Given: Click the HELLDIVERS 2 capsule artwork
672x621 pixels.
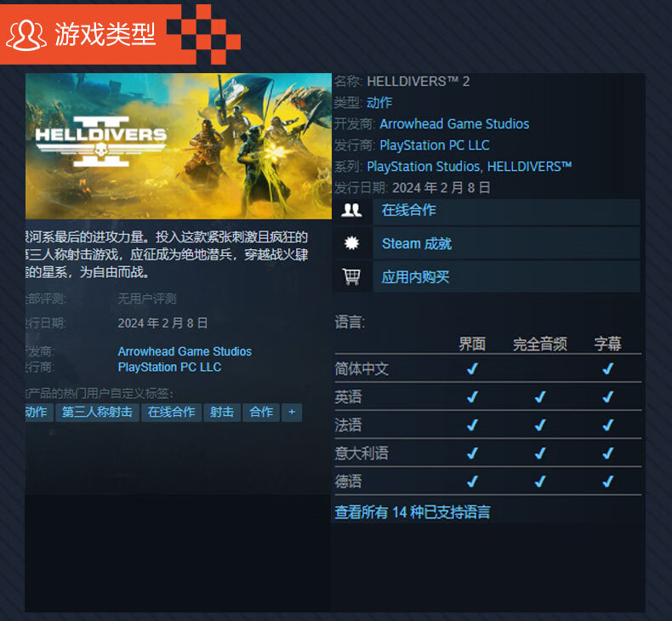Looking at the screenshot, I should coord(179,146).
